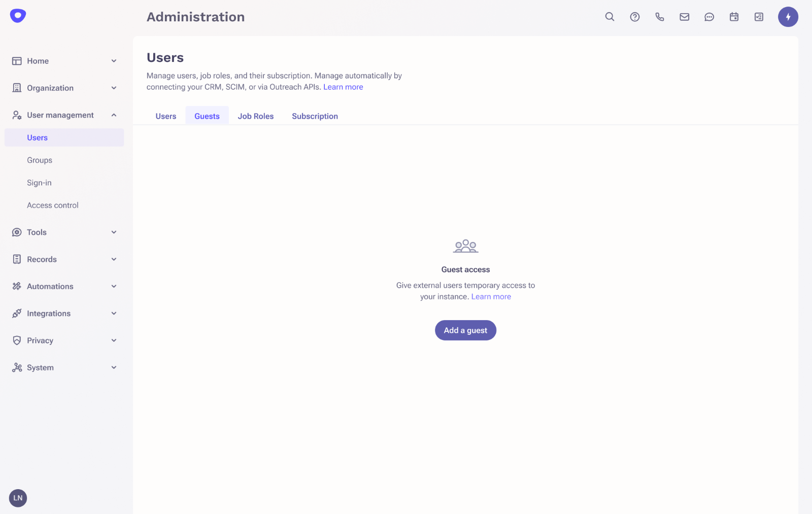The height and width of the screenshot is (514, 812).
Task: Open the search icon in the top bar
Action: (x=609, y=17)
